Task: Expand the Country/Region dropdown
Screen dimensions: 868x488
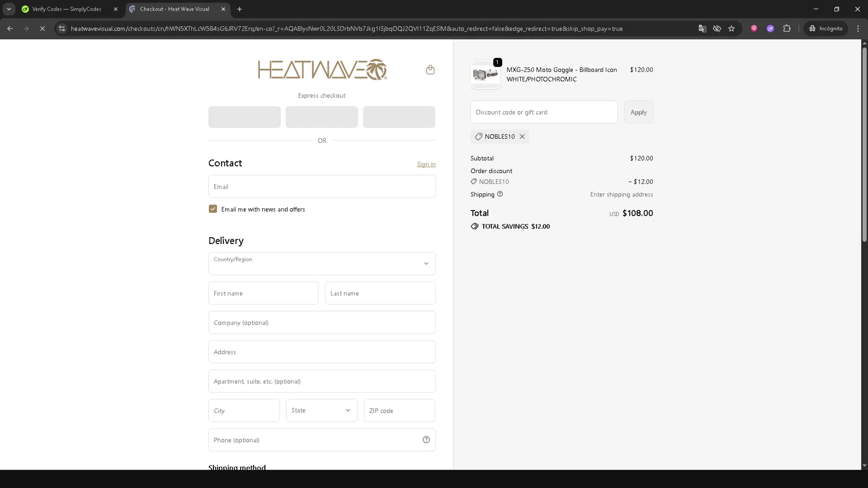Action: 322,264
